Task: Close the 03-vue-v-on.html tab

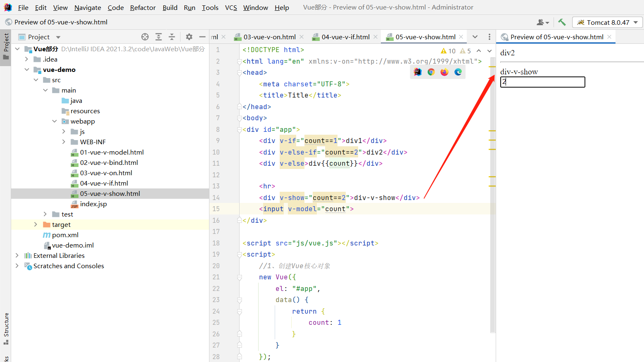Action: (302, 37)
